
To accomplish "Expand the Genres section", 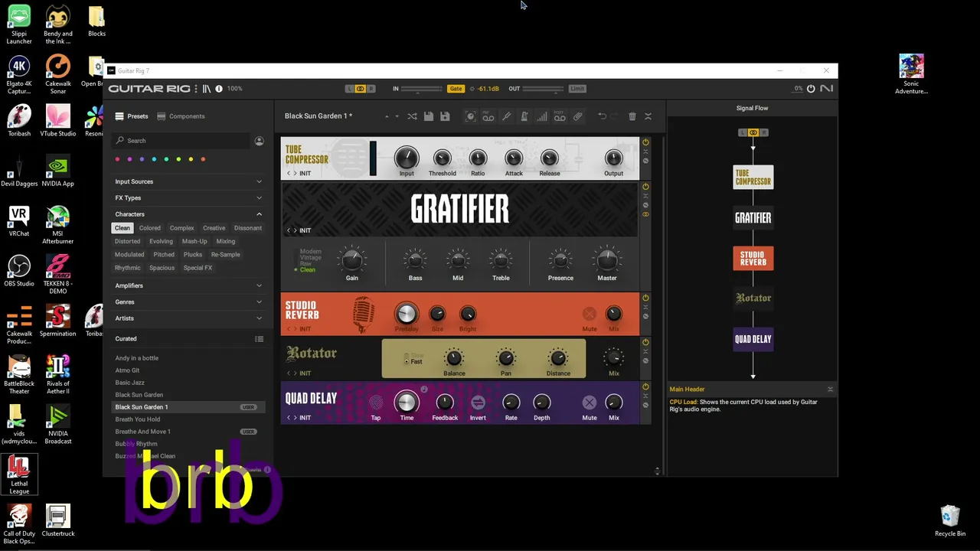I will coord(188,302).
